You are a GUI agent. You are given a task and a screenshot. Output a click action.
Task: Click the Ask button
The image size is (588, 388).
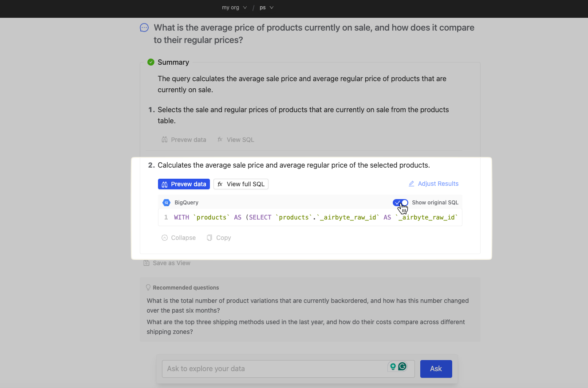coord(436,368)
